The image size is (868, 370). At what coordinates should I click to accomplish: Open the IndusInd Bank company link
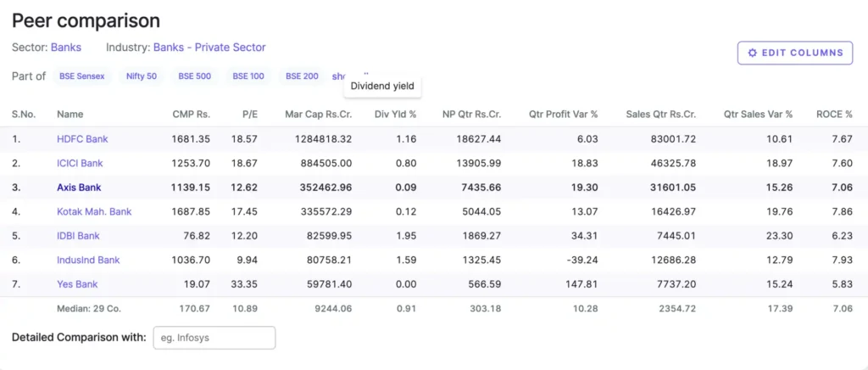(88, 261)
